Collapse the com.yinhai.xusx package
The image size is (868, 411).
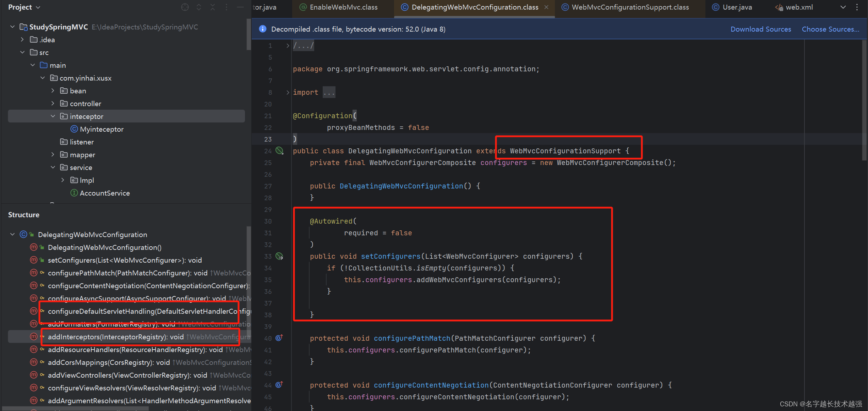(43, 78)
